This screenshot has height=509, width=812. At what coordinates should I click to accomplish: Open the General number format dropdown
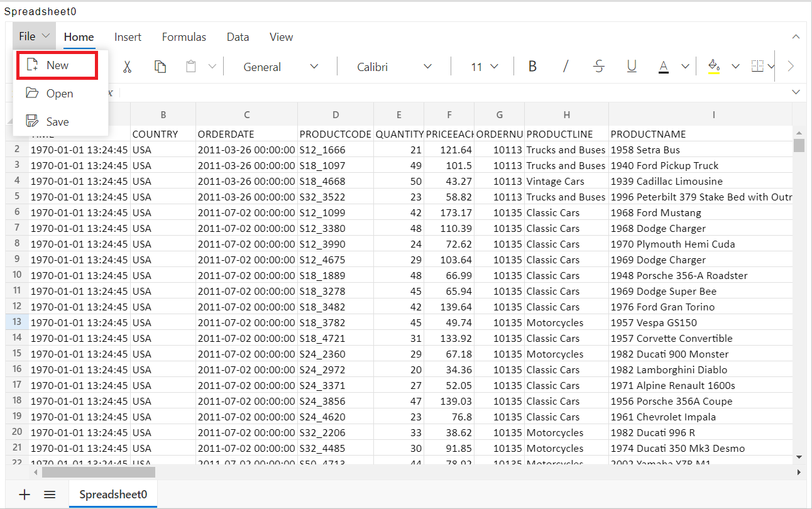tap(281, 67)
